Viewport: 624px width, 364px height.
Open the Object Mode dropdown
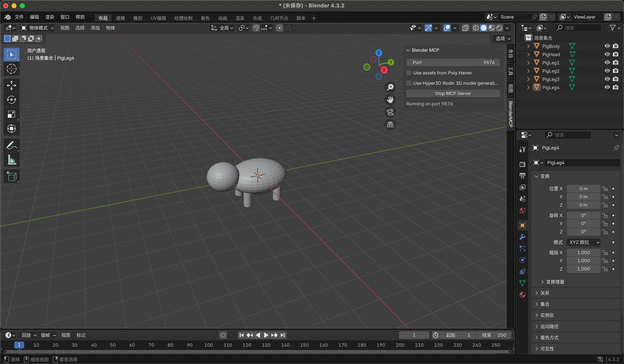[37, 28]
